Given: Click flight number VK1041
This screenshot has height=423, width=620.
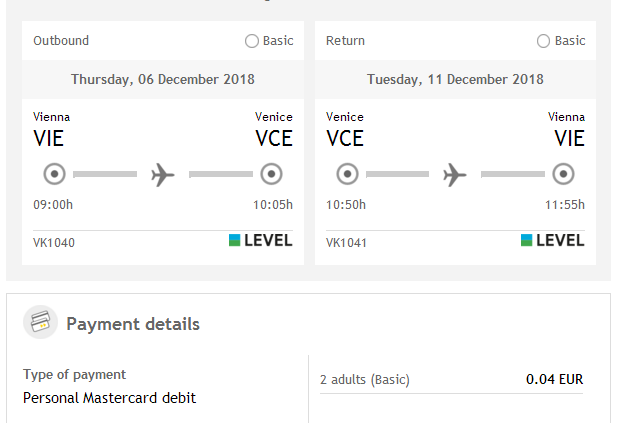Looking at the screenshot, I should (x=346, y=242).
